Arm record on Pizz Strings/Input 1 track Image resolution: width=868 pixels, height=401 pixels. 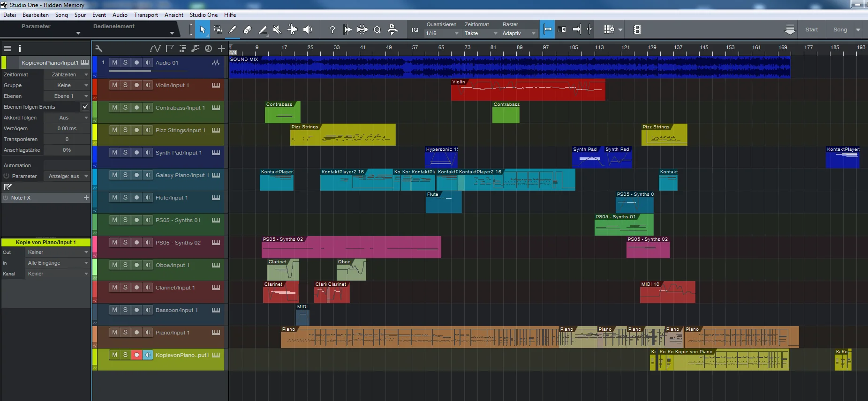coord(136,130)
